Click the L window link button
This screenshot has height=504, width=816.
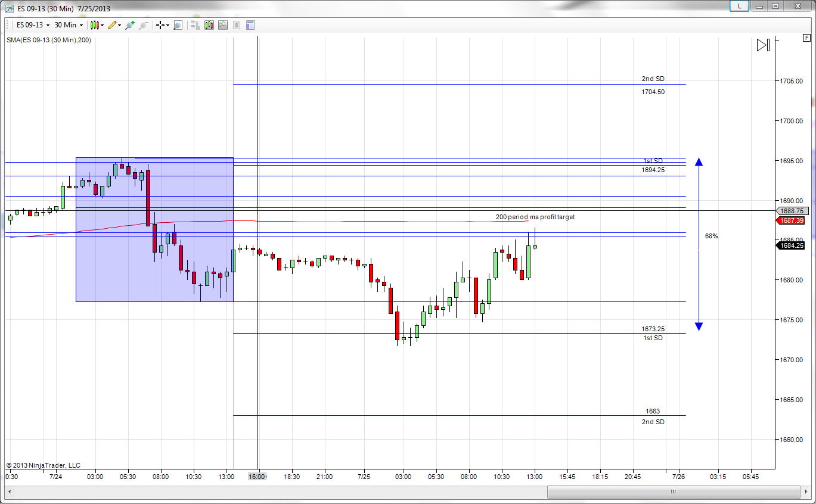740,6
